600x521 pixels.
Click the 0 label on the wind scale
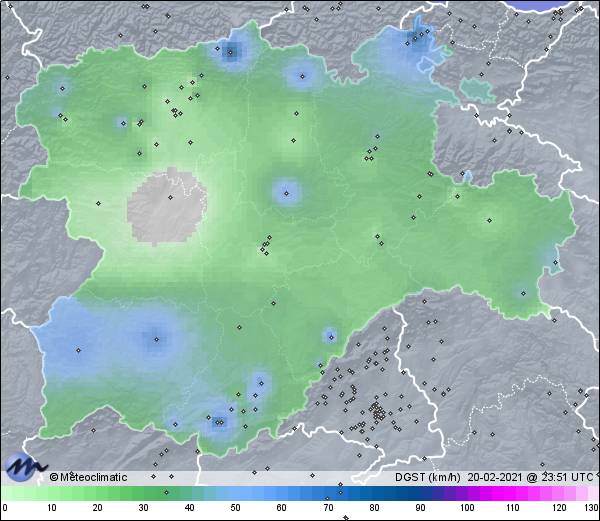(x=5, y=508)
